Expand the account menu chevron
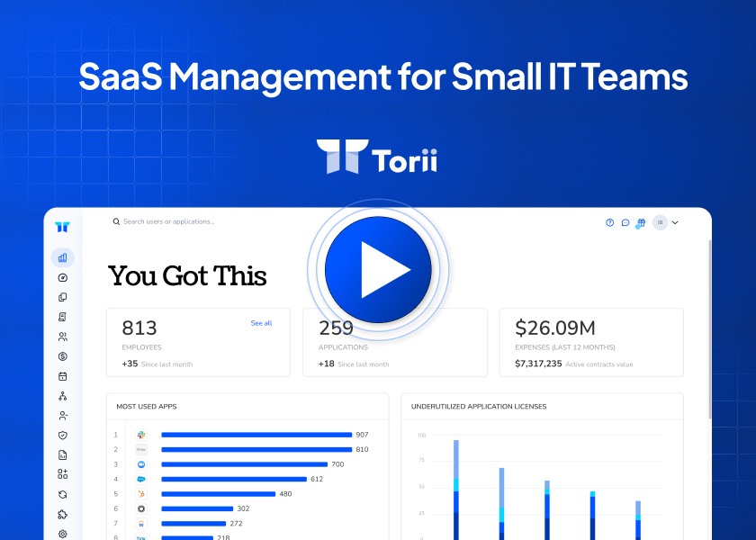 [x=675, y=222]
